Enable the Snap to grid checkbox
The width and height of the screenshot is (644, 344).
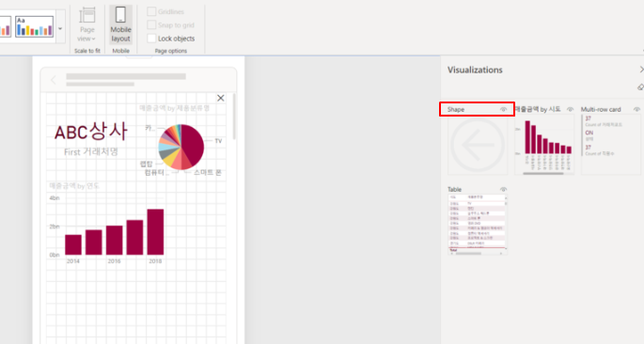coord(151,25)
